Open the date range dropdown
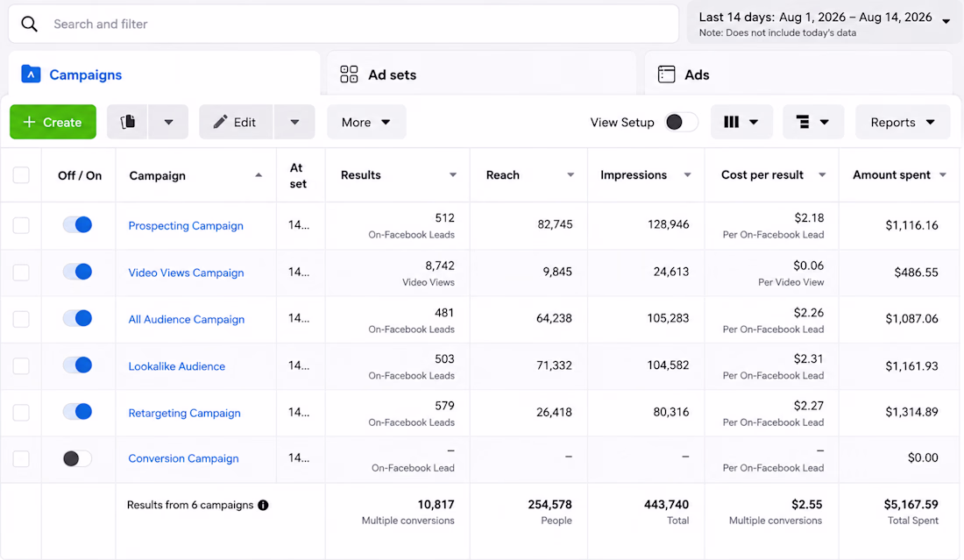Image resolution: width=964 pixels, height=560 pixels. 824,24
